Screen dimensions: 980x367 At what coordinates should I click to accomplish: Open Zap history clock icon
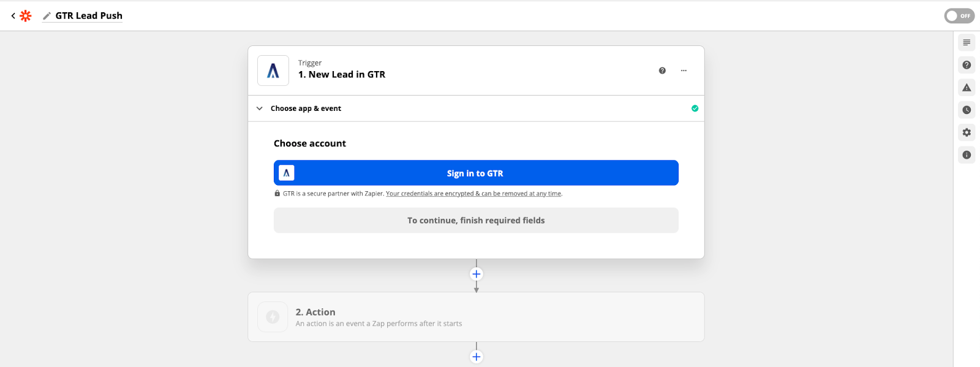[x=967, y=110]
